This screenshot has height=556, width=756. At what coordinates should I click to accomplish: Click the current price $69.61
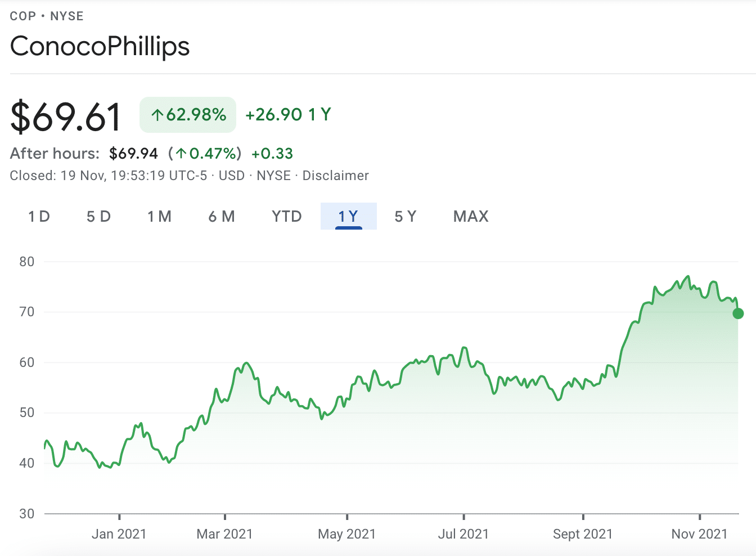(65, 115)
